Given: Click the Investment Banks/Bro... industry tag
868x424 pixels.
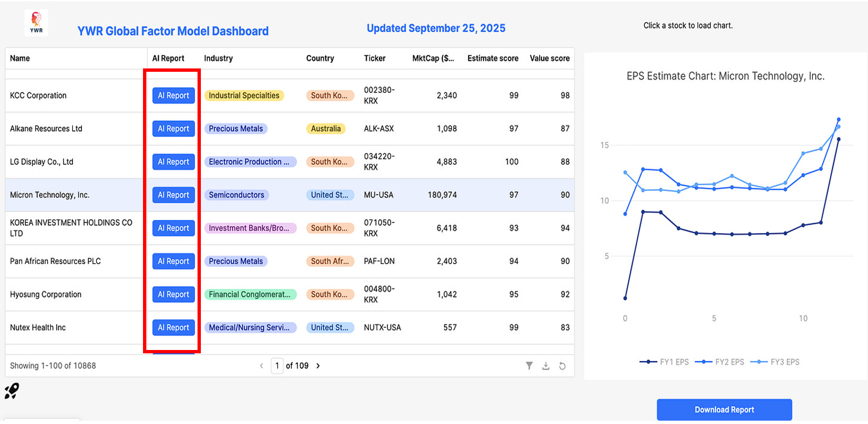Looking at the screenshot, I should pos(250,228).
